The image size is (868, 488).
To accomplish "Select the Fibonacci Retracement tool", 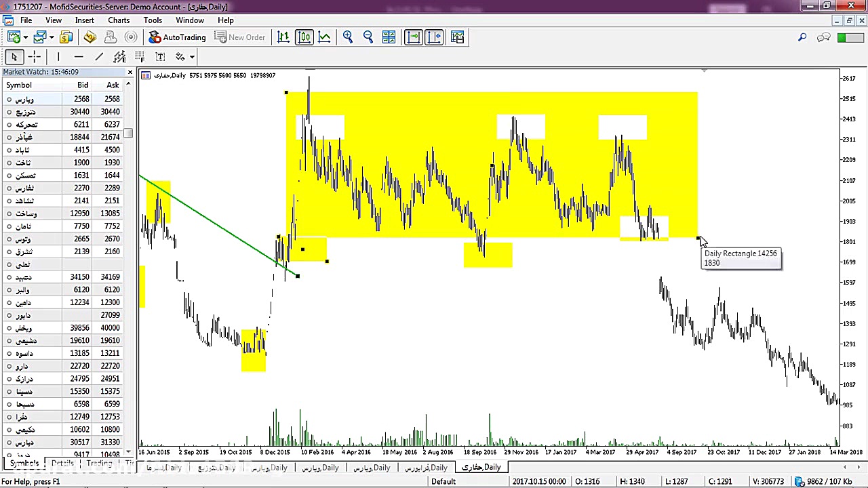I will (x=140, y=57).
